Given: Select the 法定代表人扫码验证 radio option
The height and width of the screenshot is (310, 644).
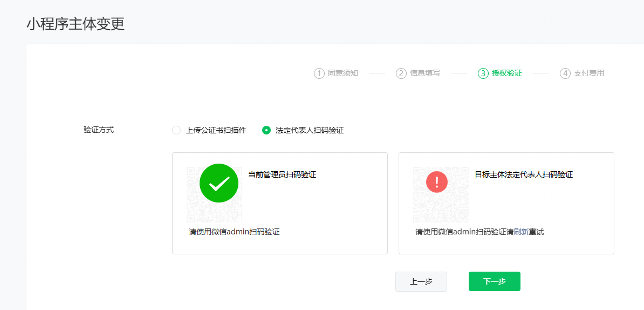Looking at the screenshot, I should click(266, 130).
